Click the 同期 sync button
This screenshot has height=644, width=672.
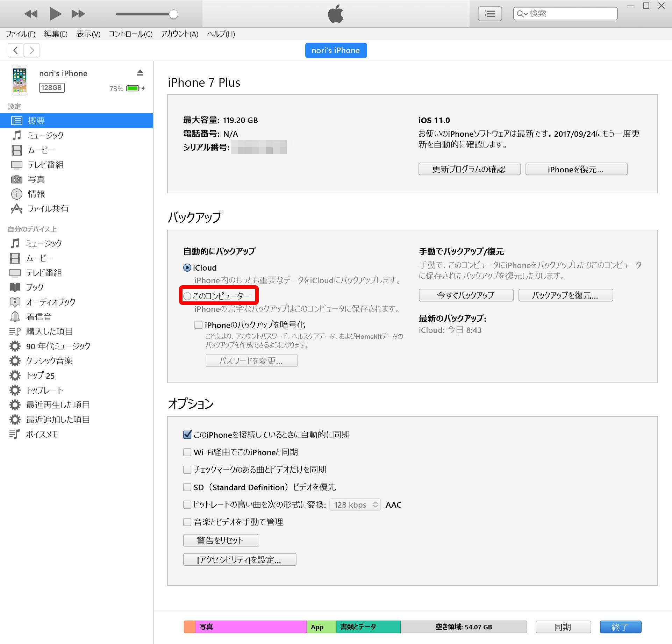point(563,627)
